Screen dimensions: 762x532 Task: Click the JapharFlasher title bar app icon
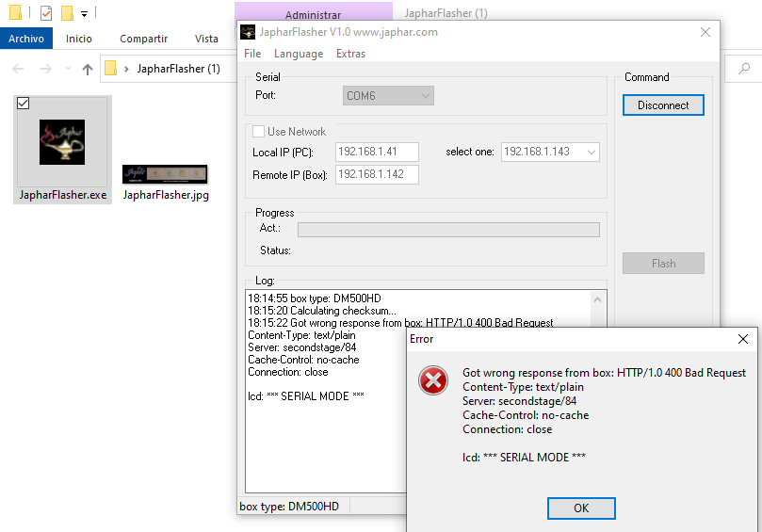tap(248, 32)
